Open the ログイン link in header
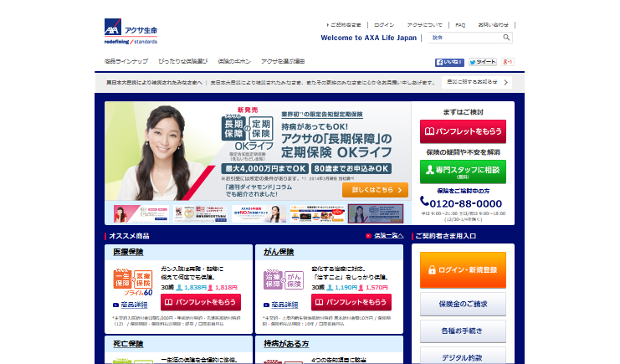Screen dimensions: 620x364 (384, 25)
